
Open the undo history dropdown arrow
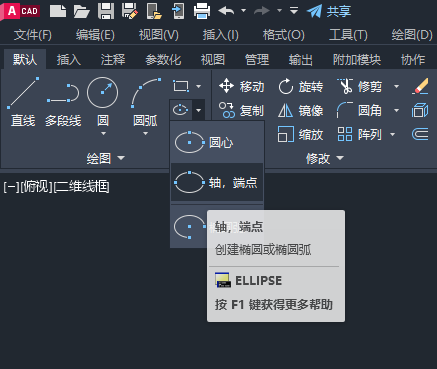point(244,11)
